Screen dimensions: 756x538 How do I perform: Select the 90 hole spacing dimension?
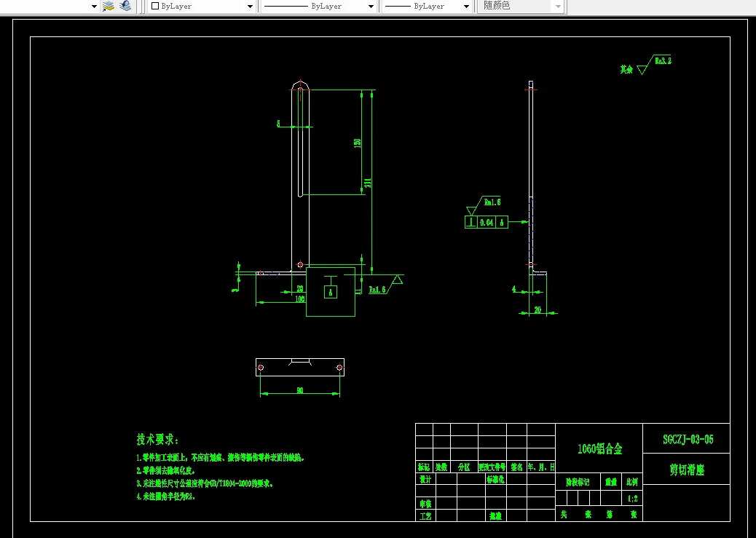click(300, 390)
